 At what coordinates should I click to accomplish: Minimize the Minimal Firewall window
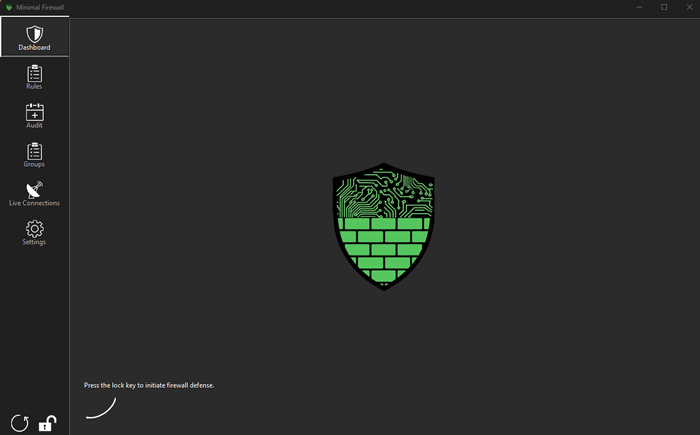[639, 7]
